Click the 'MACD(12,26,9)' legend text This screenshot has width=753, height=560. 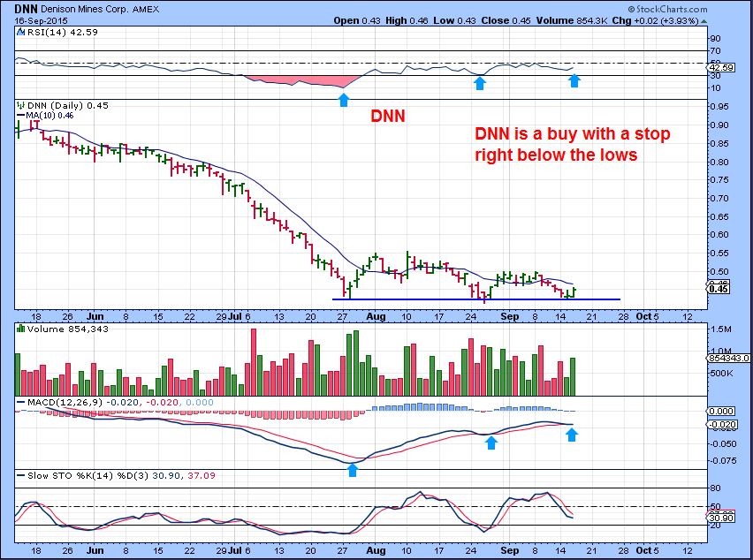point(65,402)
